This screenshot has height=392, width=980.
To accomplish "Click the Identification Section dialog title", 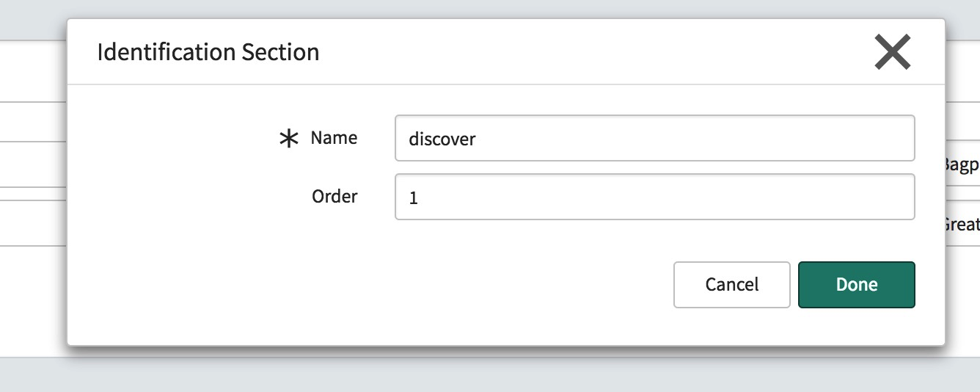I will pos(208,53).
